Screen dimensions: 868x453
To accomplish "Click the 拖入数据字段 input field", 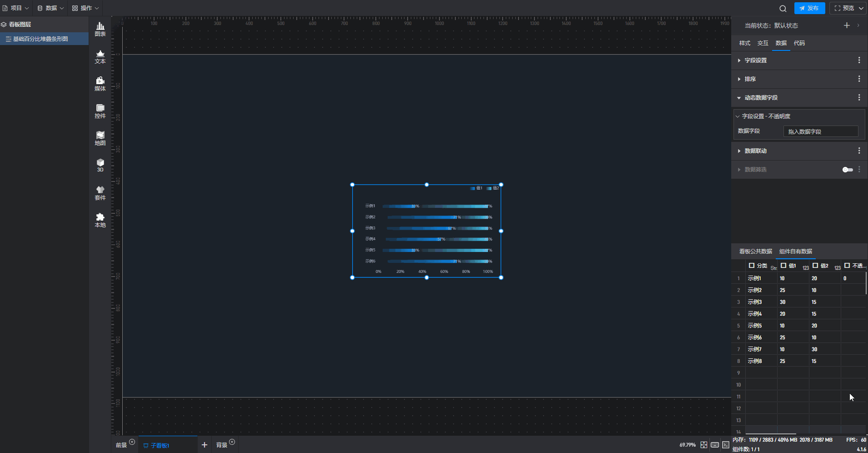I will click(x=820, y=131).
